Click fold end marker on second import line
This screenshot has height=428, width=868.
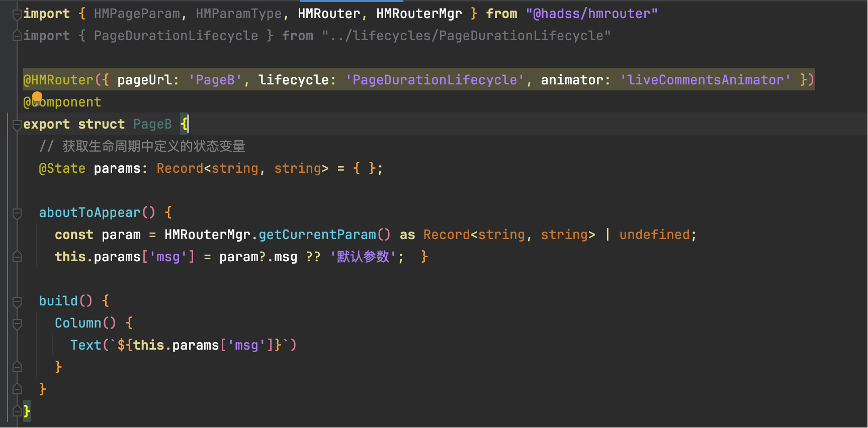tap(17, 36)
